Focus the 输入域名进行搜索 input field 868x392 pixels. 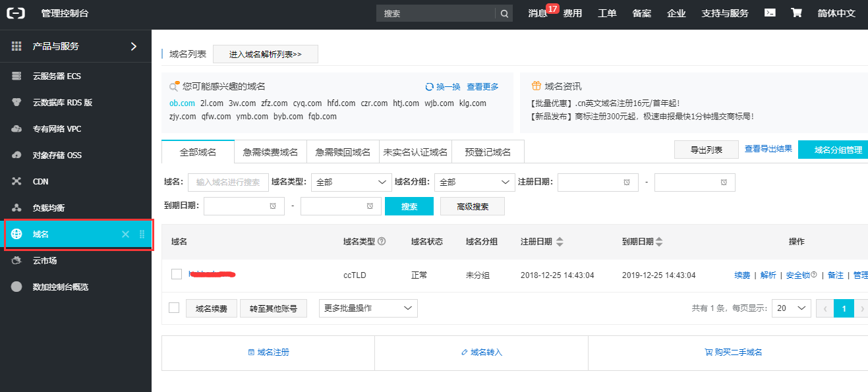tap(228, 182)
